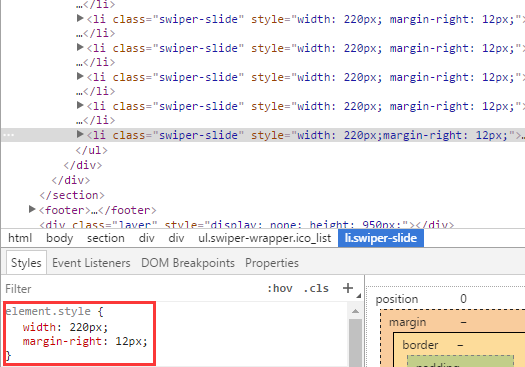Screen dimensions: 525x367
Task: Select the closing </section> tag line
Action: click(x=72, y=195)
